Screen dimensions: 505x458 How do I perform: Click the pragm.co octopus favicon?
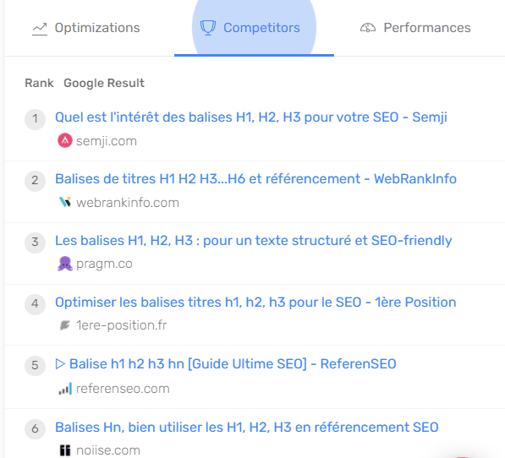65,264
